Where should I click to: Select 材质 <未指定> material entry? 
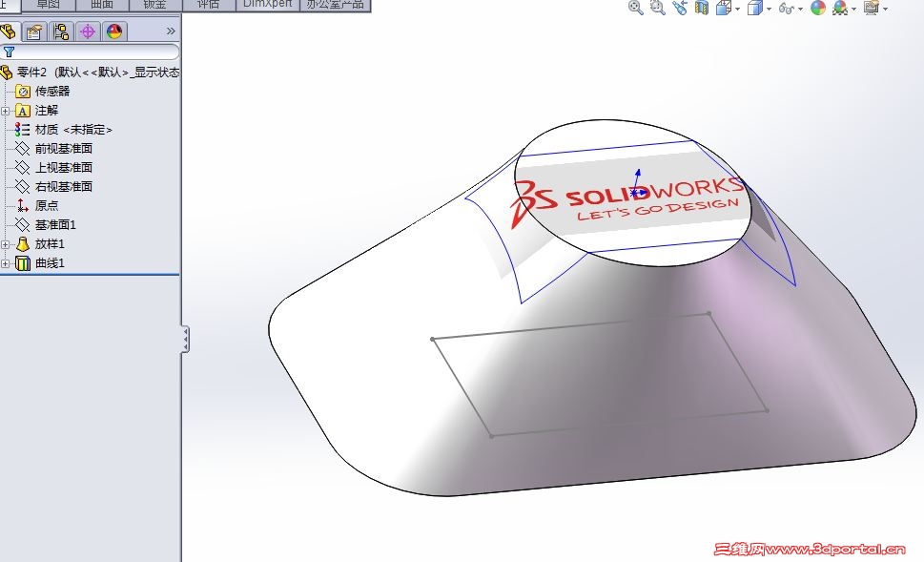tap(64, 129)
